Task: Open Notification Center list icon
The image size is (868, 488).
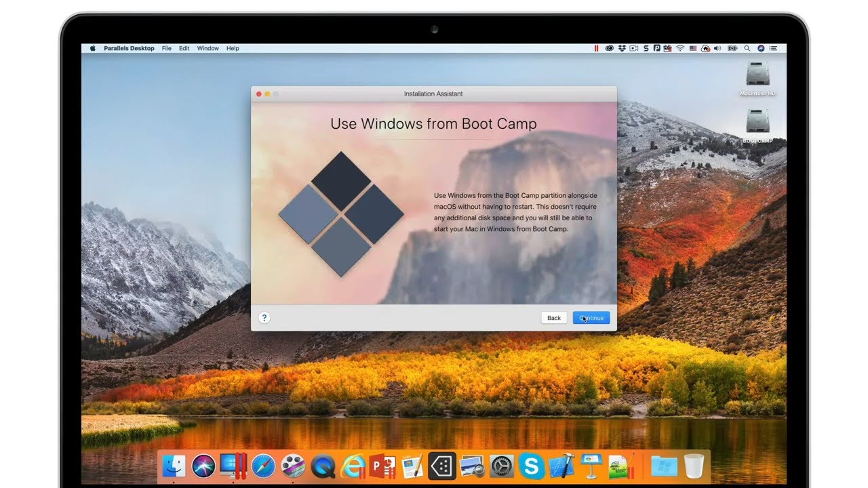Action: click(x=774, y=48)
